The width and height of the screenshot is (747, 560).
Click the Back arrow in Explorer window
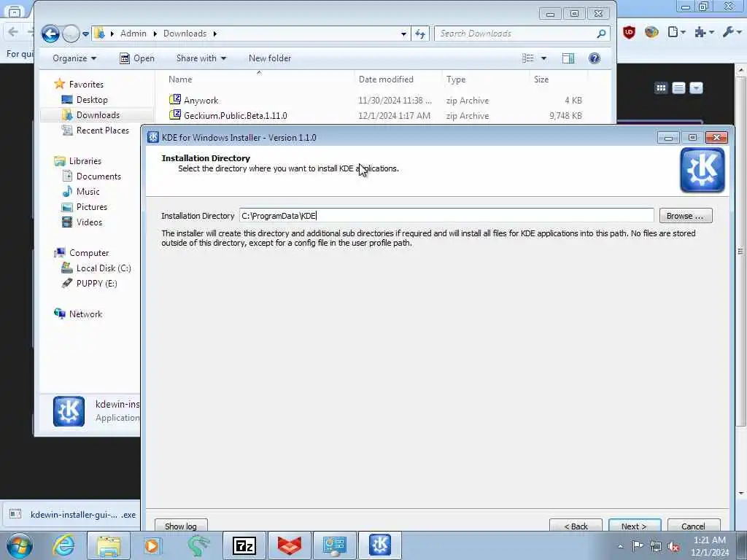(x=50, y=34)
